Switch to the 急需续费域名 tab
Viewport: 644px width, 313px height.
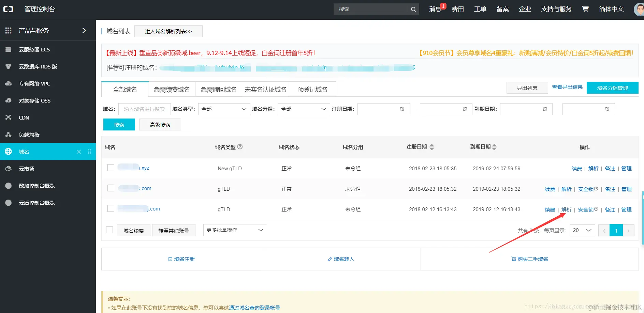tap(172, 89)
